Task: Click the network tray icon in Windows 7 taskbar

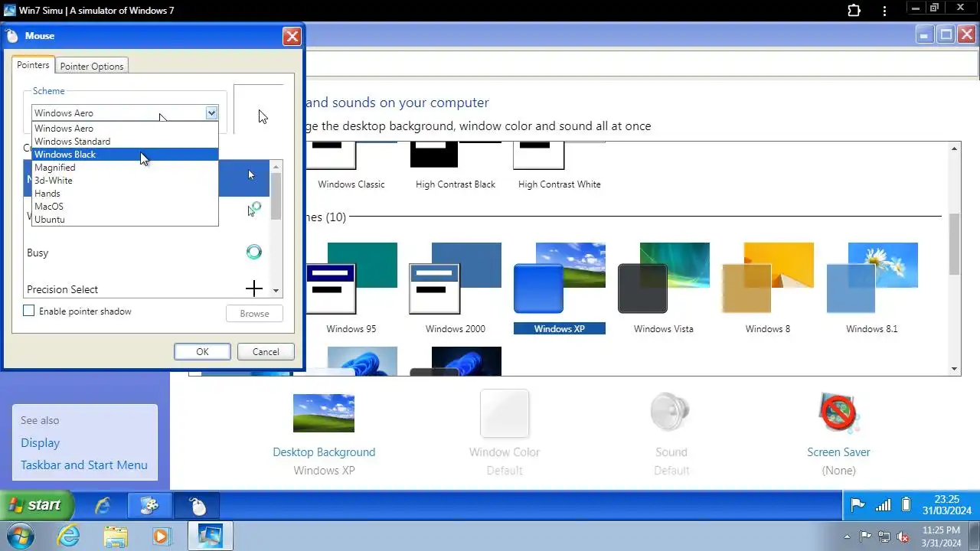Action: coord(884,536)
